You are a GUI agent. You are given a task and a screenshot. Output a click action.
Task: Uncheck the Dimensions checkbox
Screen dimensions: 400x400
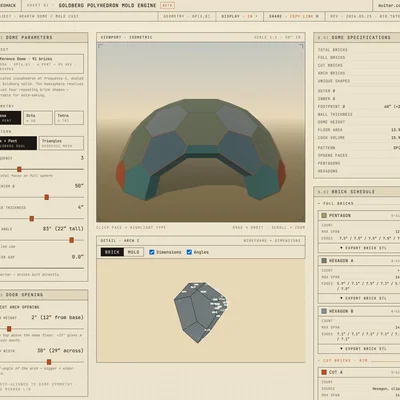coord(152,252)
